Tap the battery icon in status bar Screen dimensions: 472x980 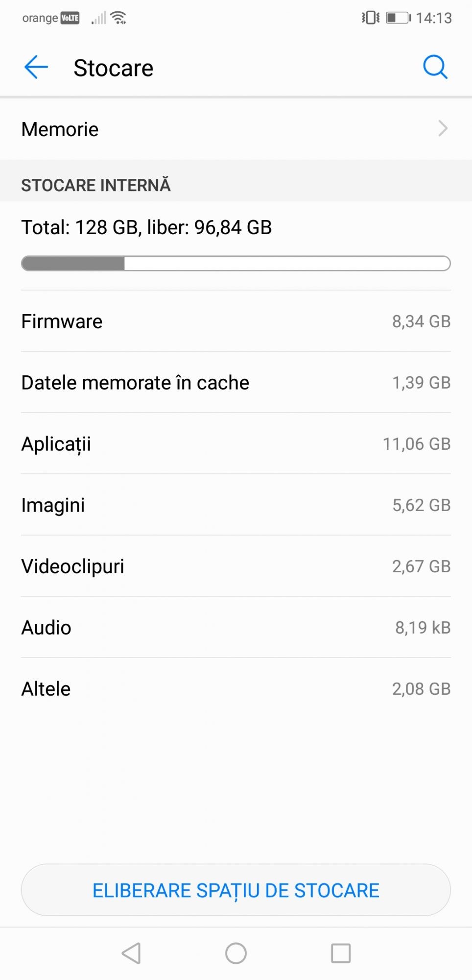(398, 18)
